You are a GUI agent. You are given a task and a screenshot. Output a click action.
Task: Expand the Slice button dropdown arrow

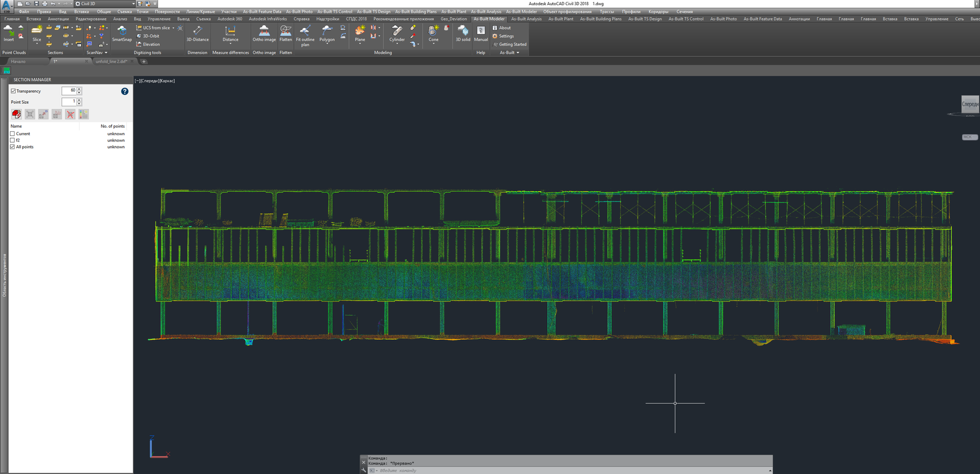37,44
